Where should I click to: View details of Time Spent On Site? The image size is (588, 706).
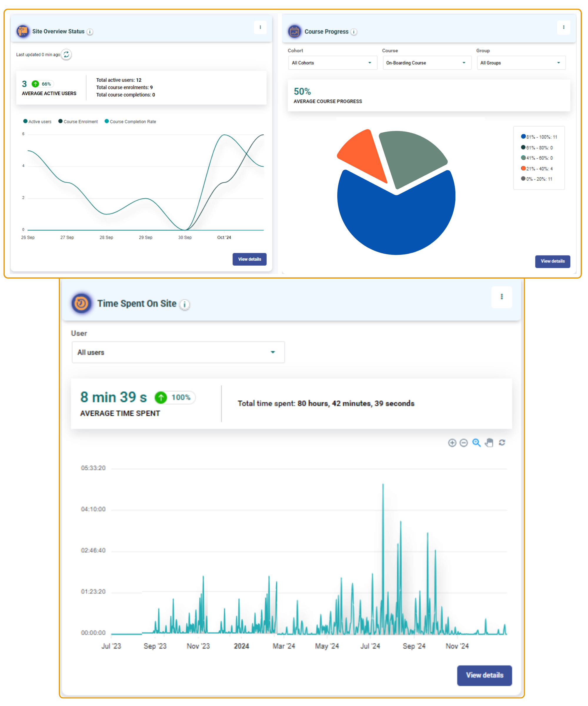tap(484, 675)
